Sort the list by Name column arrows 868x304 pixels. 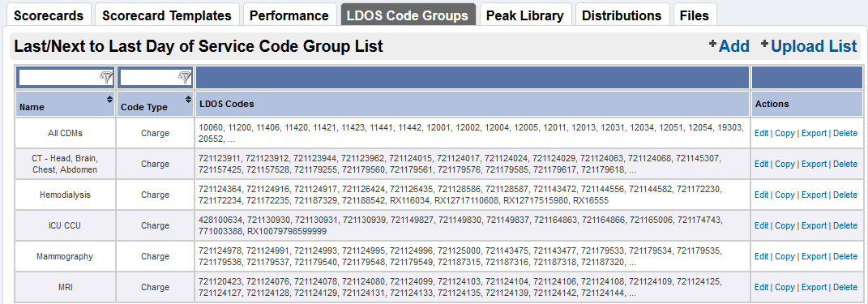point(109,99)
